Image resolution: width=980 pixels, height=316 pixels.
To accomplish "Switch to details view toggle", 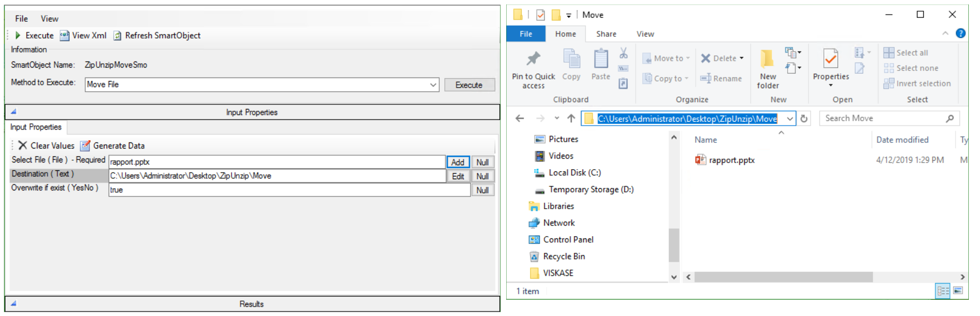I will point(943,291).
